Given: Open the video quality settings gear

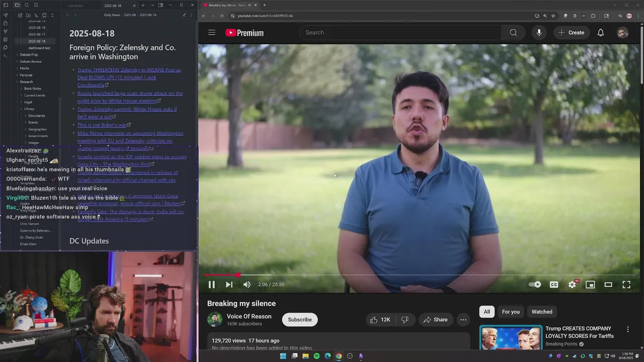Looking at the screenshot, I should [x=572, y=285].
